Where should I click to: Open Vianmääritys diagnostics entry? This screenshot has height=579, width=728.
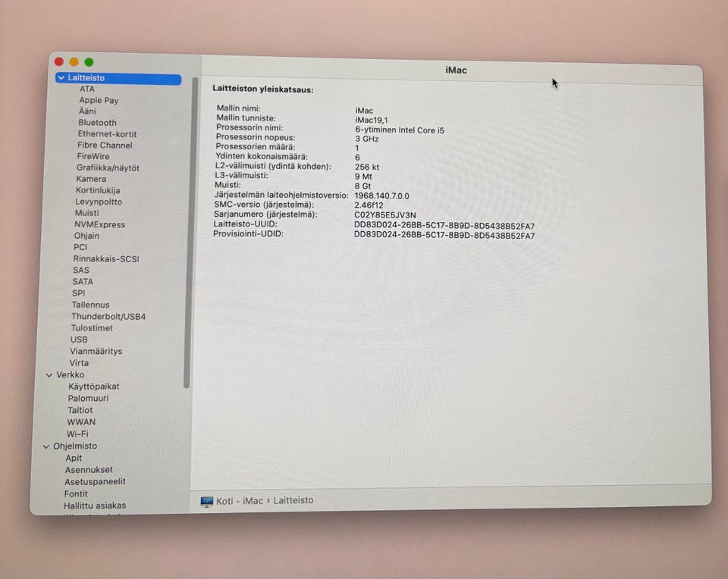(x=96, y=351)
